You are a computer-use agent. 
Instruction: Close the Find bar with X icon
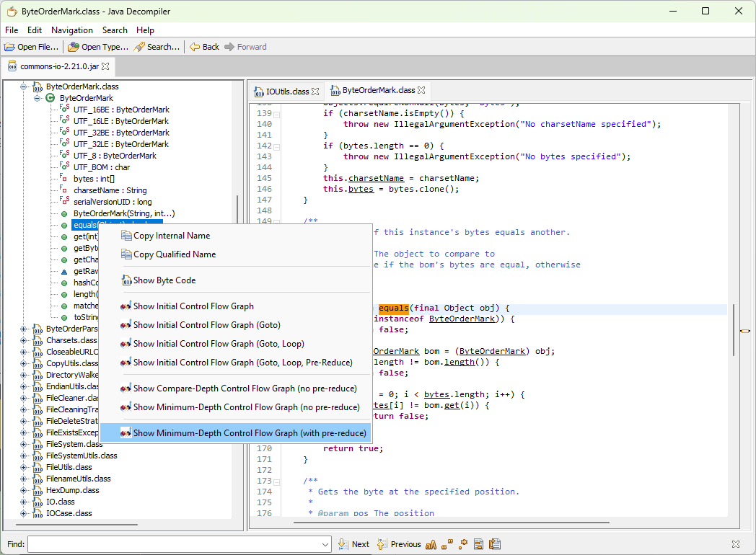[x=735, y=544]
